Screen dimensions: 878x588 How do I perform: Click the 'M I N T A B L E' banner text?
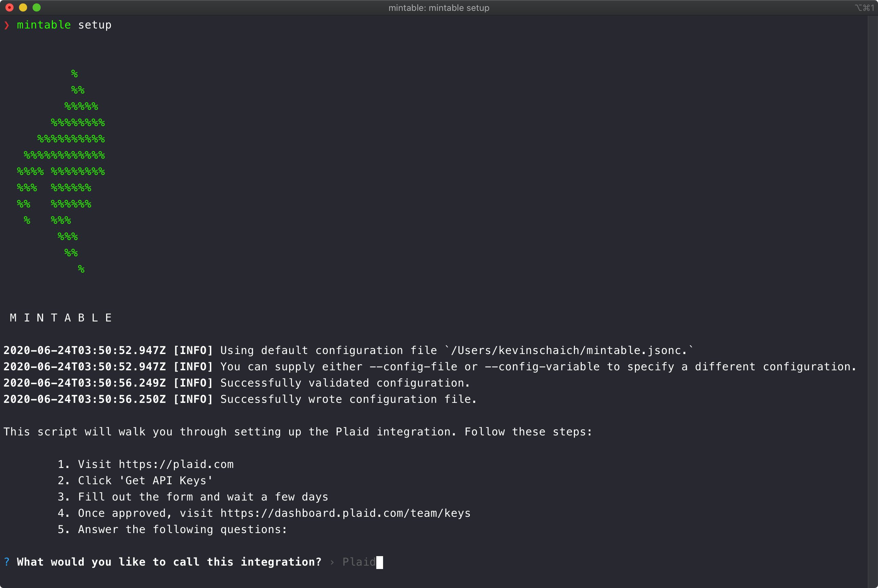(x=61, y=318)
